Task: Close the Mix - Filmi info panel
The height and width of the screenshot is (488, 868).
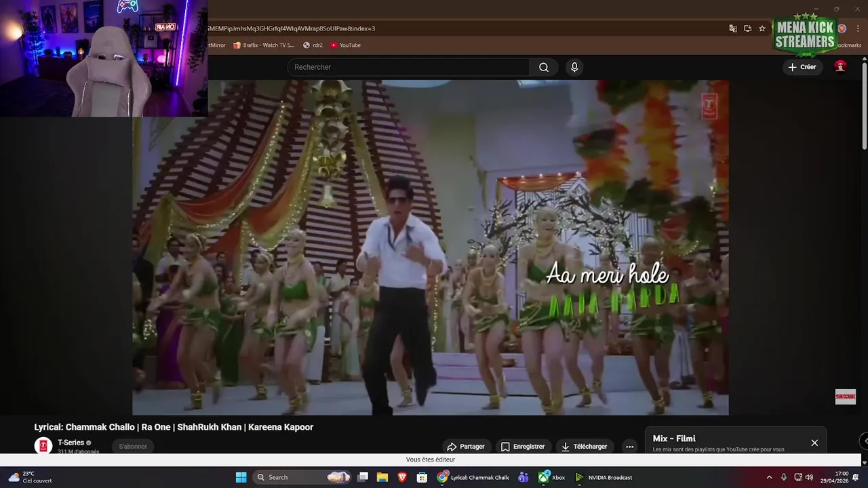Action: (x=814, y=443)
